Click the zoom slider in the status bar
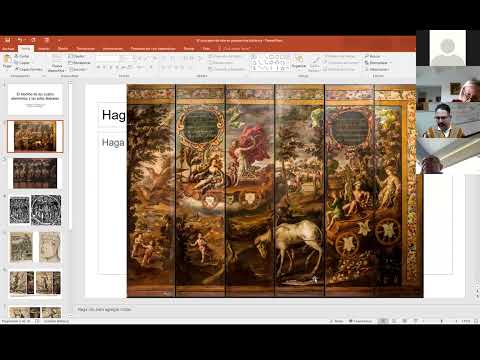Screen dimensions: 480x360 coord(441,321)
